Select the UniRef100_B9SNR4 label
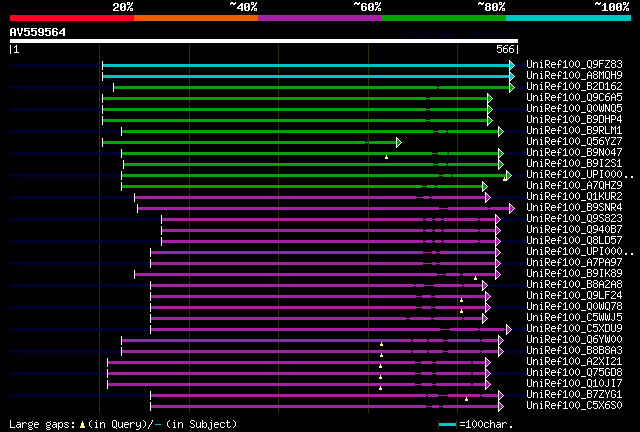 pyautogui.click(x=574, y=208)
